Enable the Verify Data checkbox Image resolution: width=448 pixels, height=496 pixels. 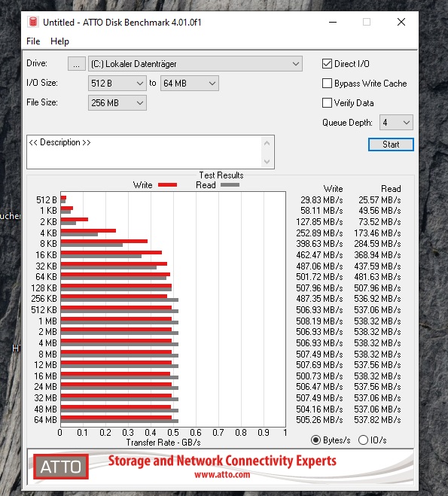click(x=327, y=103)
